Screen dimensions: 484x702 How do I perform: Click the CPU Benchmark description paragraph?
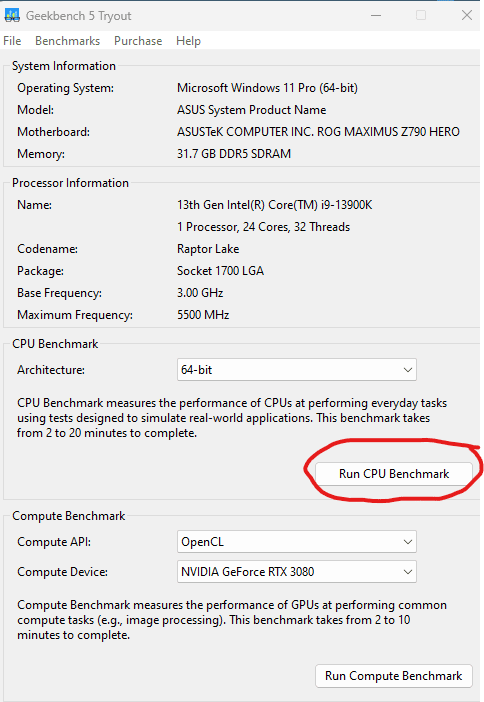tap(232, 418)
